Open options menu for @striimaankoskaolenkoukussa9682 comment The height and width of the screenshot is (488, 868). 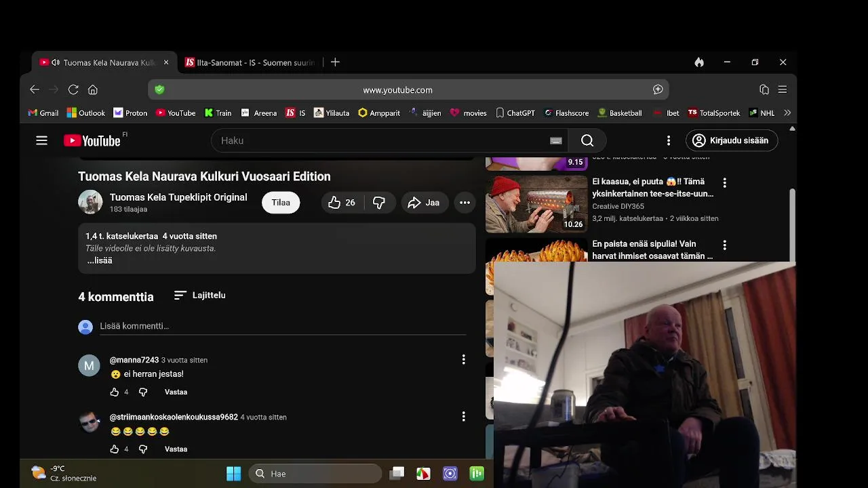[464, 416]
